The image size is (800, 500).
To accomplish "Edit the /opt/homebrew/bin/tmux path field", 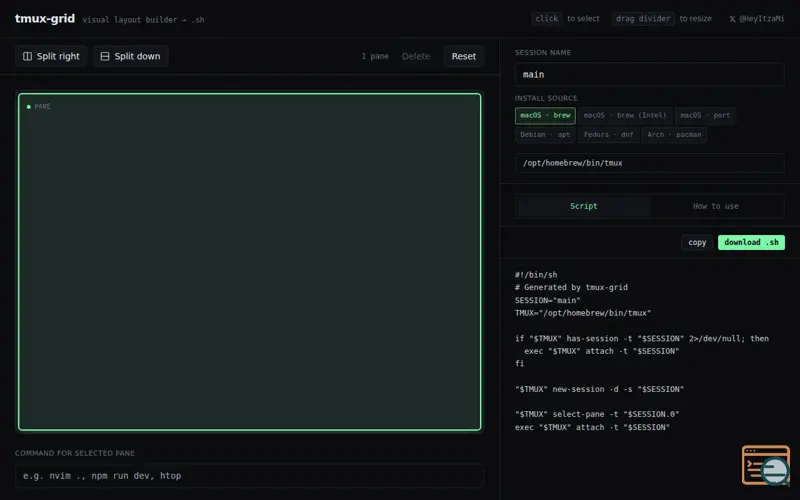I will tap(649, 163).
